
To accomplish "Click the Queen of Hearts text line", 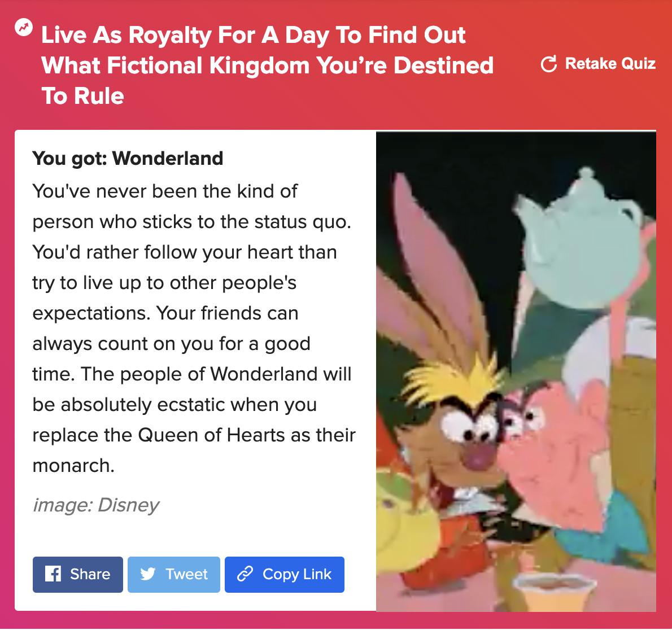I will click(x=194, y=435).
